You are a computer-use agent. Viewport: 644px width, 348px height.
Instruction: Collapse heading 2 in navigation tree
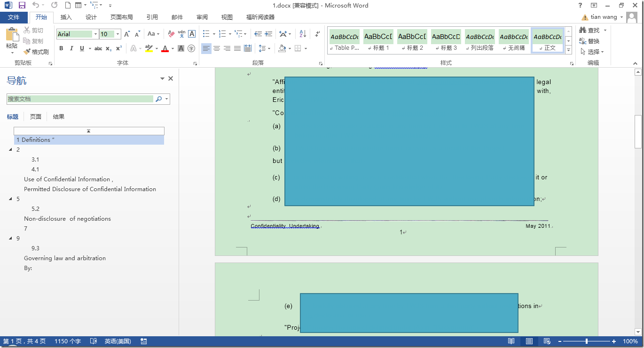click(11, 150)
